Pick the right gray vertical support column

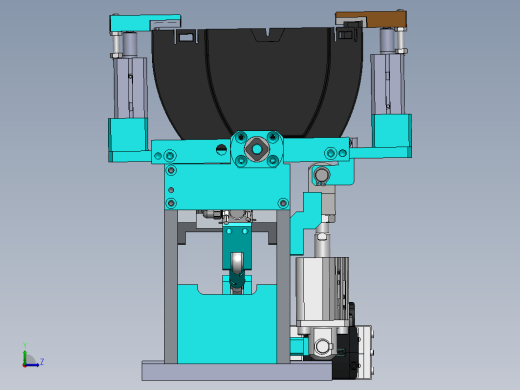283,287
